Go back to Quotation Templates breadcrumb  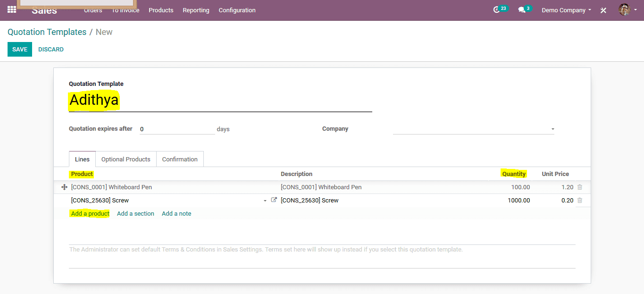click(47, 32)
